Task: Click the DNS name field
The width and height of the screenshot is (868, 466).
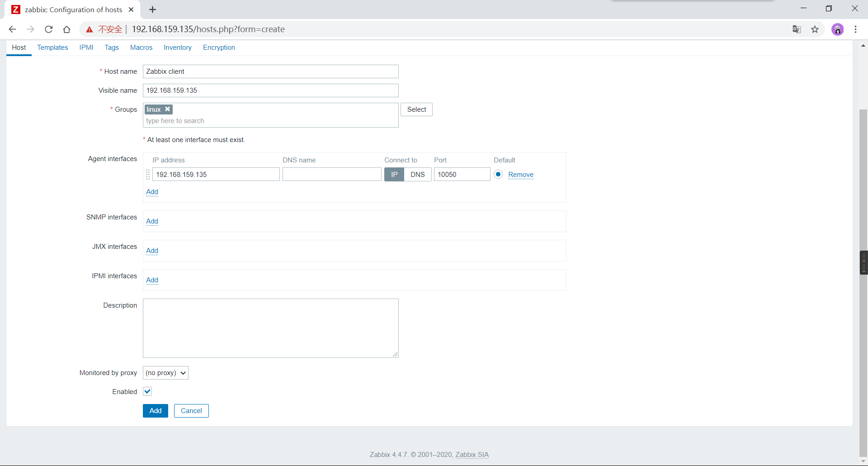Action: [x=332, y=175]
